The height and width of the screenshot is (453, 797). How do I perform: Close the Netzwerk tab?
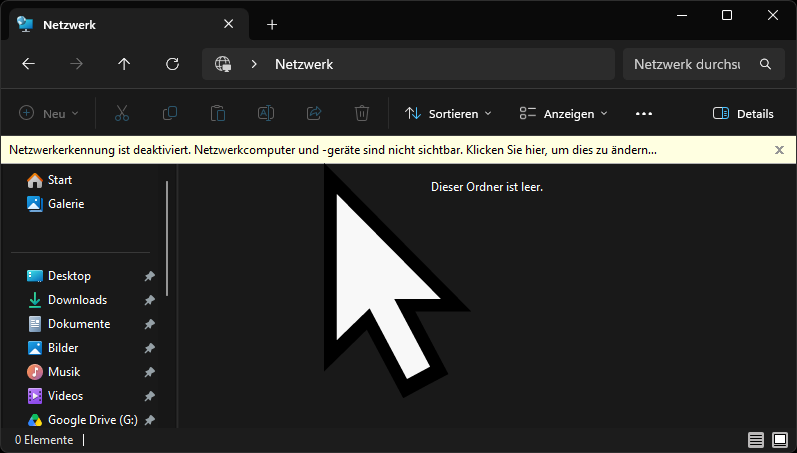[229, 24]
